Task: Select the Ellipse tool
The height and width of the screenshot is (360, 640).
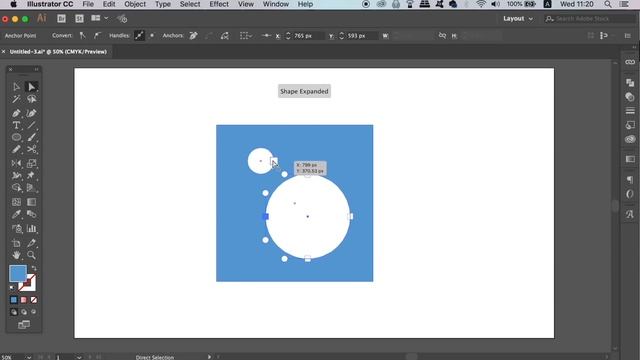Action: [16, 137]
